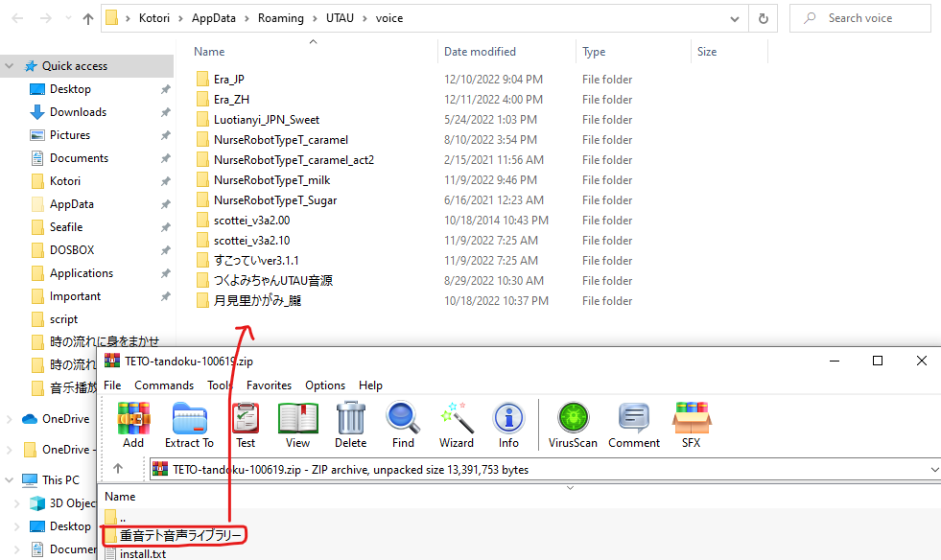Select the つくよみちゃんUTAU音源 folder
This screenshot has width=941, height=560.
coord(273,281)
